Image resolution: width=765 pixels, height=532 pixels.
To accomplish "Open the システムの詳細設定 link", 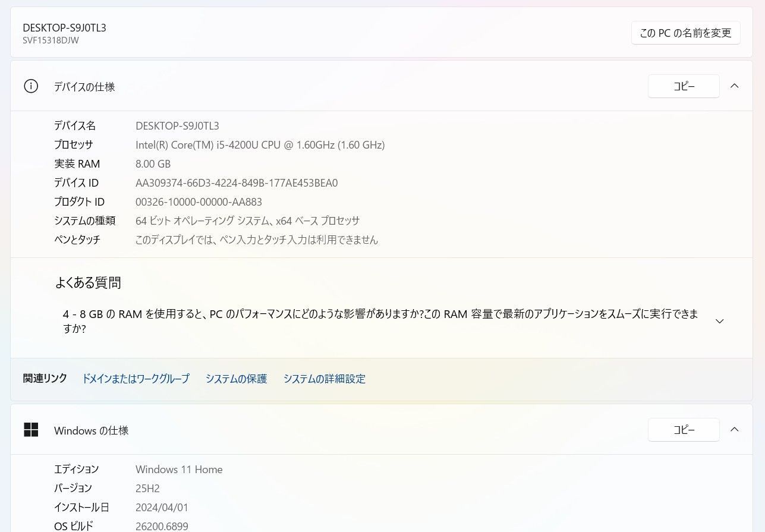I will 325,379.
